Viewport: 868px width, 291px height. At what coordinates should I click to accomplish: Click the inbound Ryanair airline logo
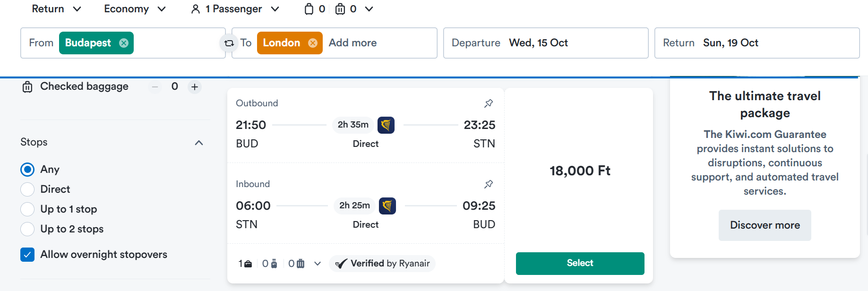click(x=387, y=206)
